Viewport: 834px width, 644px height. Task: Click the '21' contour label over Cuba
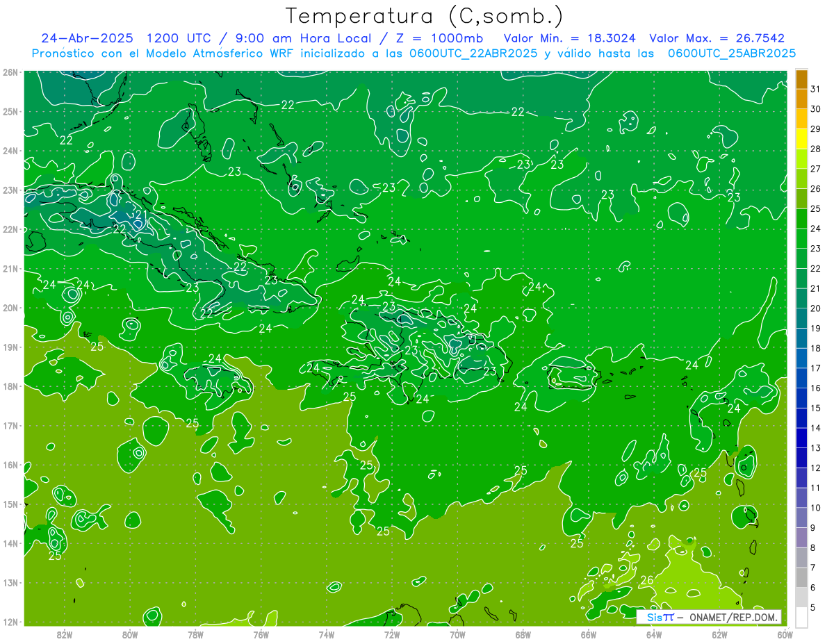coord(140,215)
